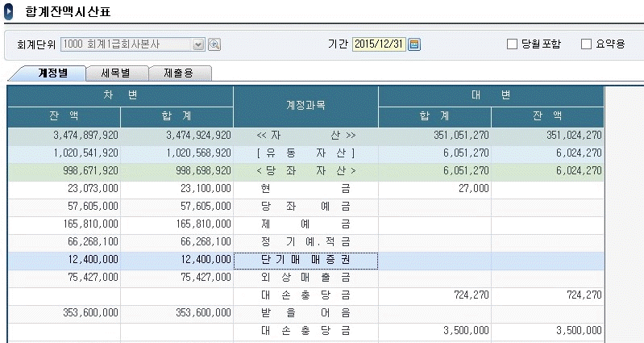Switch to the 세목별 tab
The image size is (644, 343).
pos(117,73)
